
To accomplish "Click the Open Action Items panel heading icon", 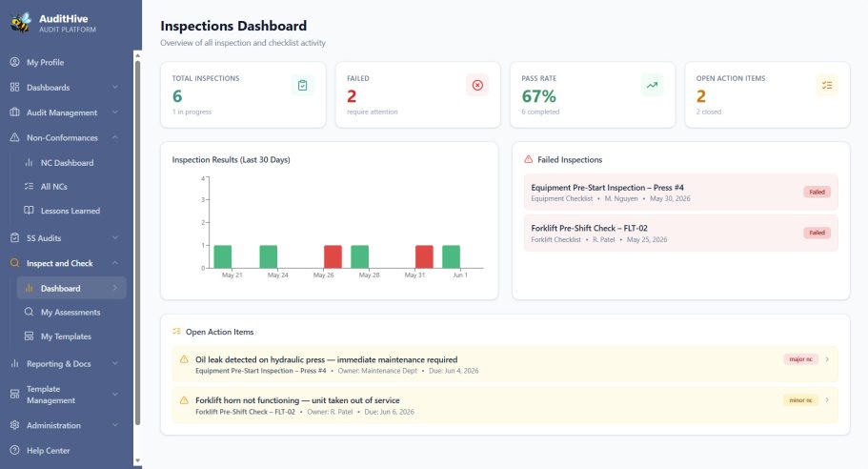I will [x=176, y=331].
